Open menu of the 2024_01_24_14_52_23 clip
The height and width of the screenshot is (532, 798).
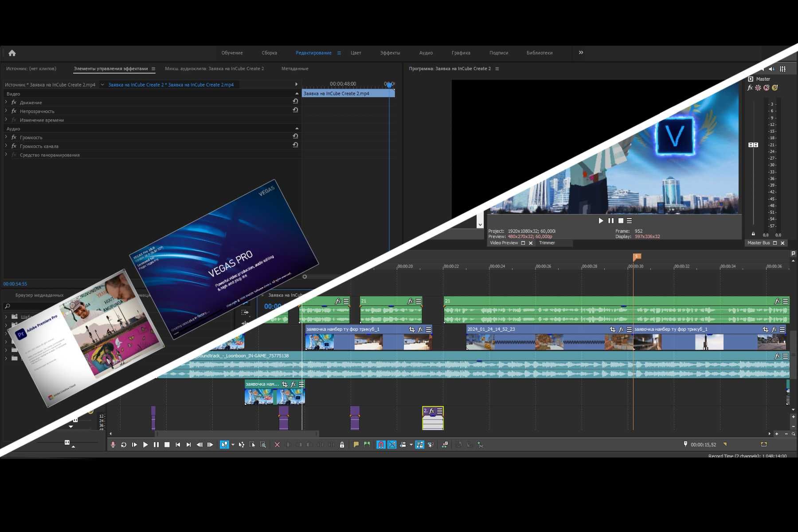629,329
